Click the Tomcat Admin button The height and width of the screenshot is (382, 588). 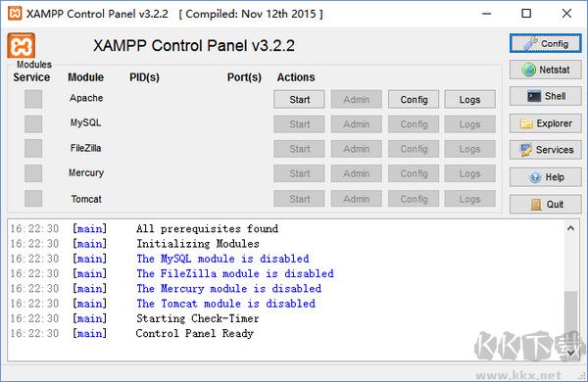[x=357, y=199]
